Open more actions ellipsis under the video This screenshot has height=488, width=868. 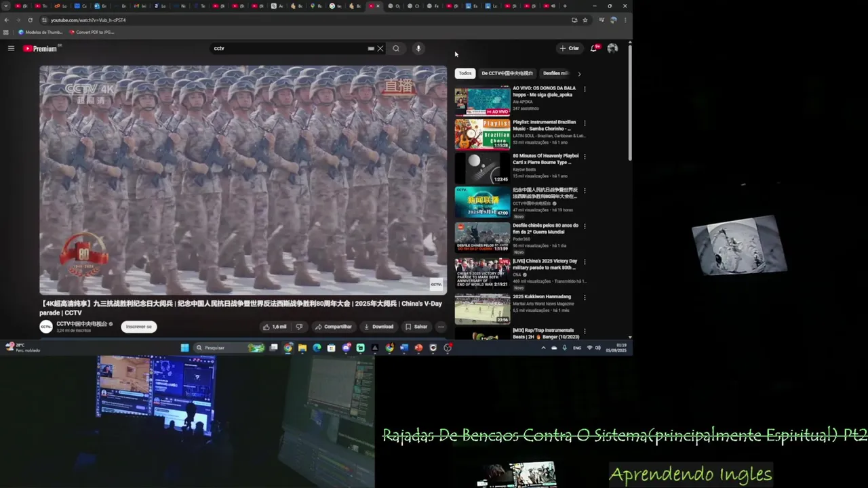point(441,327)
